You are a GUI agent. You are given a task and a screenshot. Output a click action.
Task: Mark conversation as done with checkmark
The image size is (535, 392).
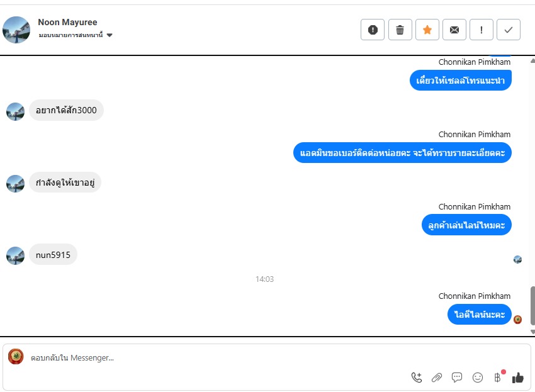click(x=509, y=30)
